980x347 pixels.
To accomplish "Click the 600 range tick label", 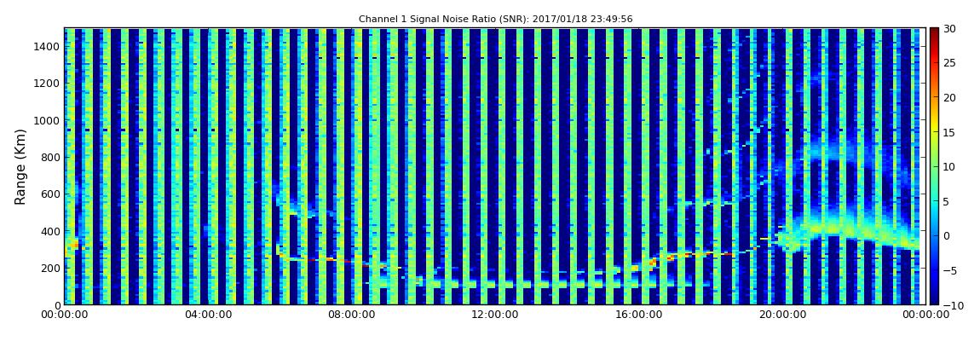I will point(50,194).
